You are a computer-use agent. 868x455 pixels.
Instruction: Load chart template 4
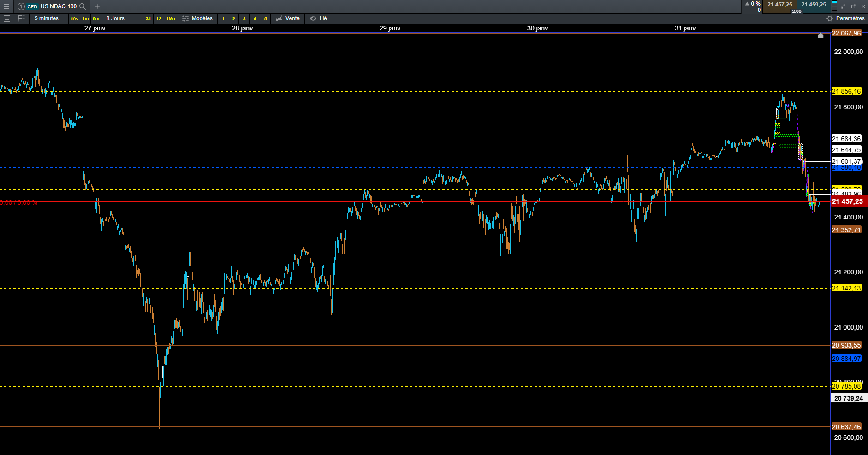[255, 19]
